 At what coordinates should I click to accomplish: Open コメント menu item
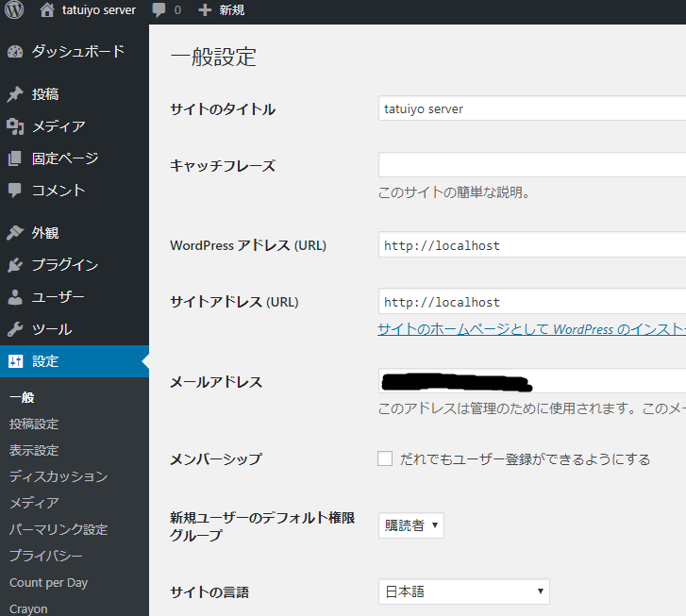click(x=75, y=191)
